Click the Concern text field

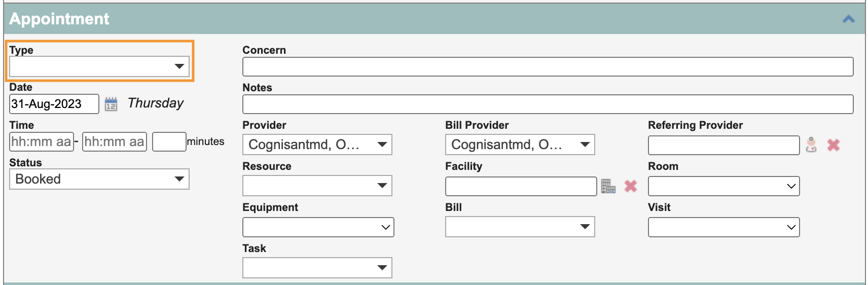[x=548, y=66]
